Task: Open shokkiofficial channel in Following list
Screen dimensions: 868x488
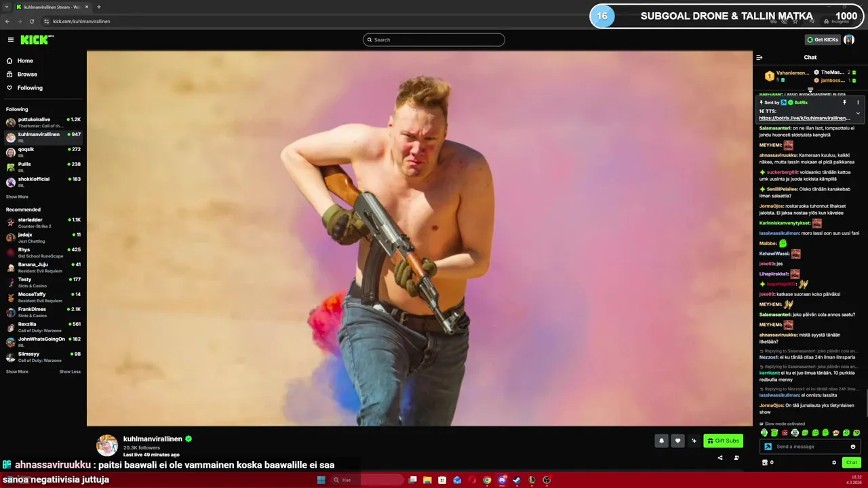Action: coord(43,182)
